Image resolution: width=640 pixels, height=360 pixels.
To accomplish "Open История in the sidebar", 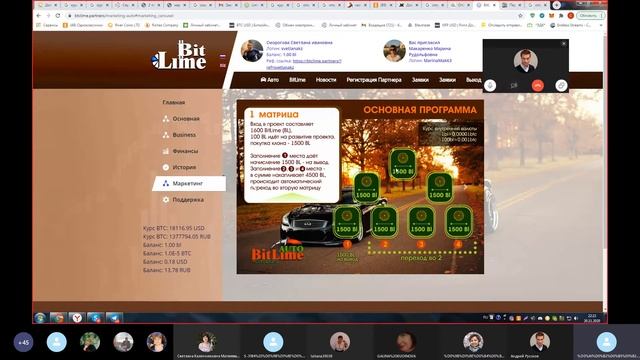I will tap(184, 167).
